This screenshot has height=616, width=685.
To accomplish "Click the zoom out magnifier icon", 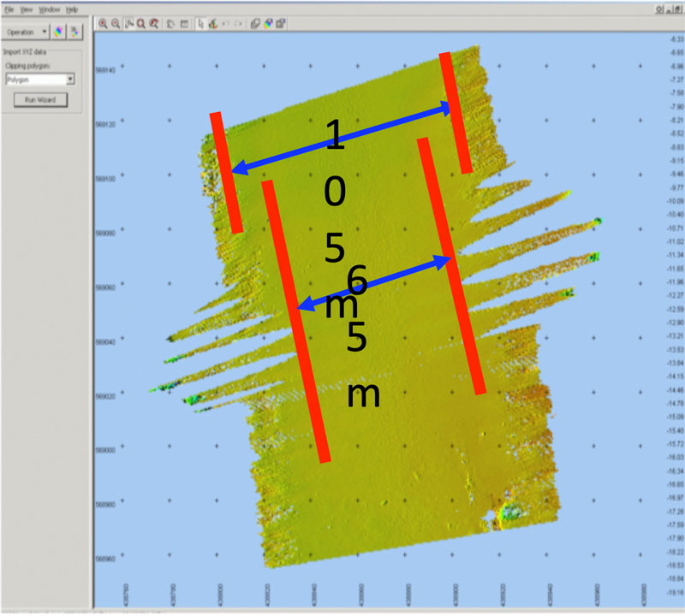I will pos(115,24).
